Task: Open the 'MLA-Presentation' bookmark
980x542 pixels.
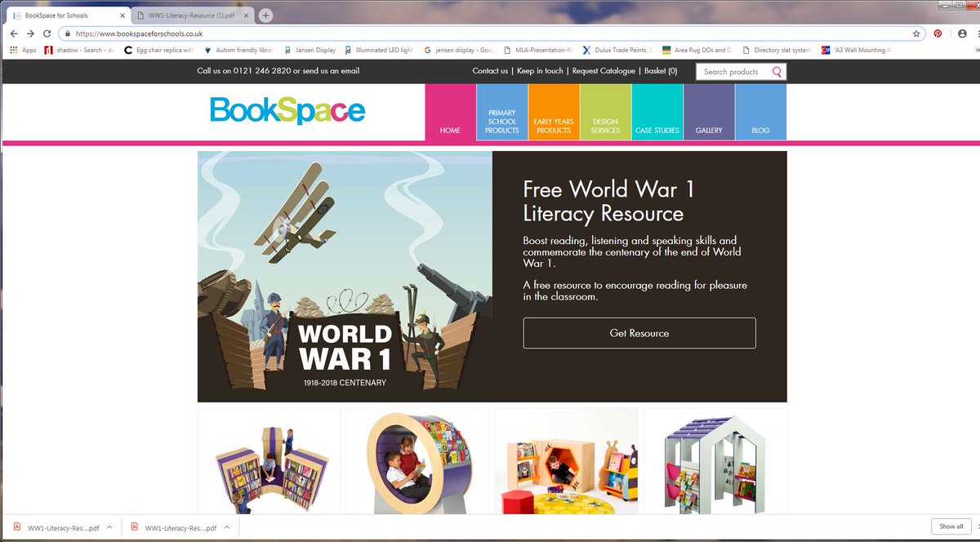Action: [x=538, y=50]
